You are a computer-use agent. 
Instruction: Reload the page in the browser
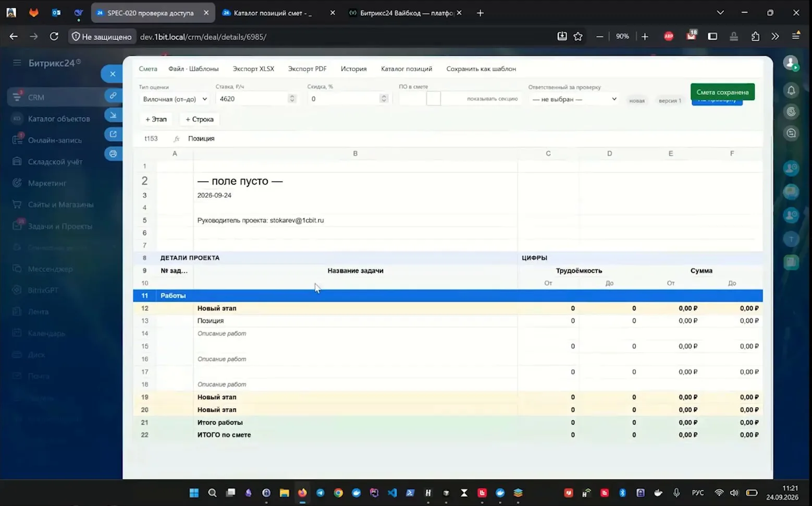coord(54,37)
